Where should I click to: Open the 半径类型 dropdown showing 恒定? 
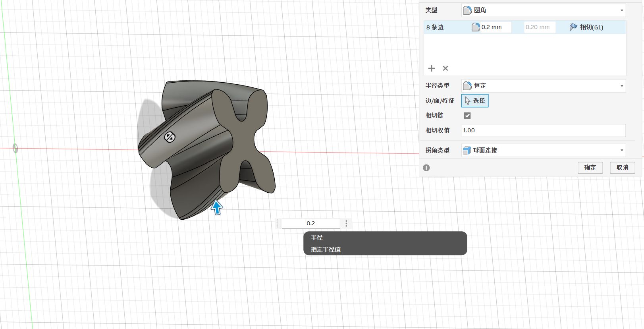(x=544, y=86)
